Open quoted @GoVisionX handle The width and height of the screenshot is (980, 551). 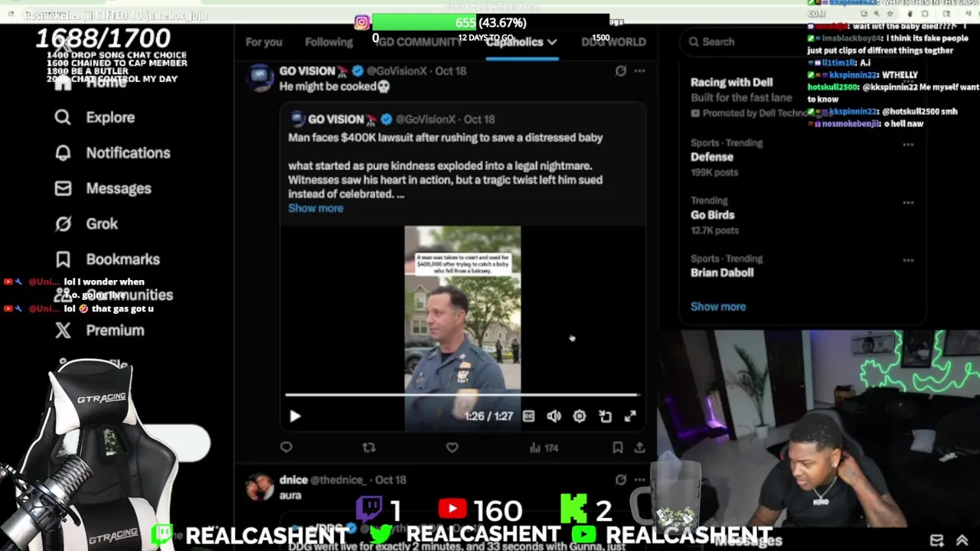425,119
